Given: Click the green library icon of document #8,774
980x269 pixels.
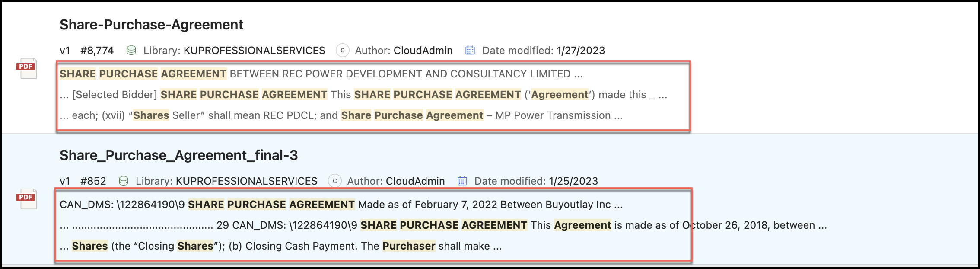Looking at the screenshot, I should 131,51.
